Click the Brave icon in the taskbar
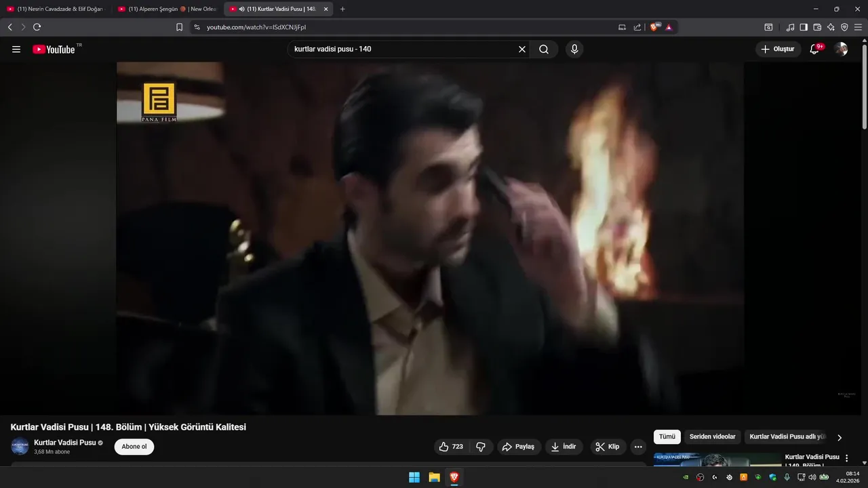Image resolution: width=868 pixels, height=488 pixels. click(x=454, y=477)
